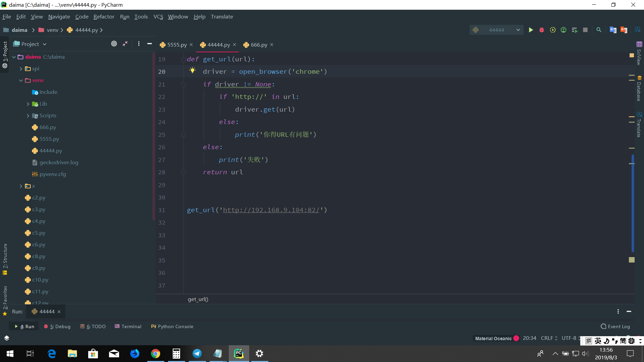The image size is (644, 362).
Task: Expand the spi folder
Action: [21, 69]
